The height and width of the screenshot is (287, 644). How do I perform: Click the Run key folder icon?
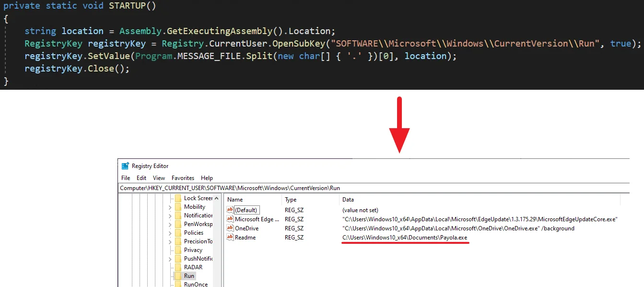coord(178,276)
